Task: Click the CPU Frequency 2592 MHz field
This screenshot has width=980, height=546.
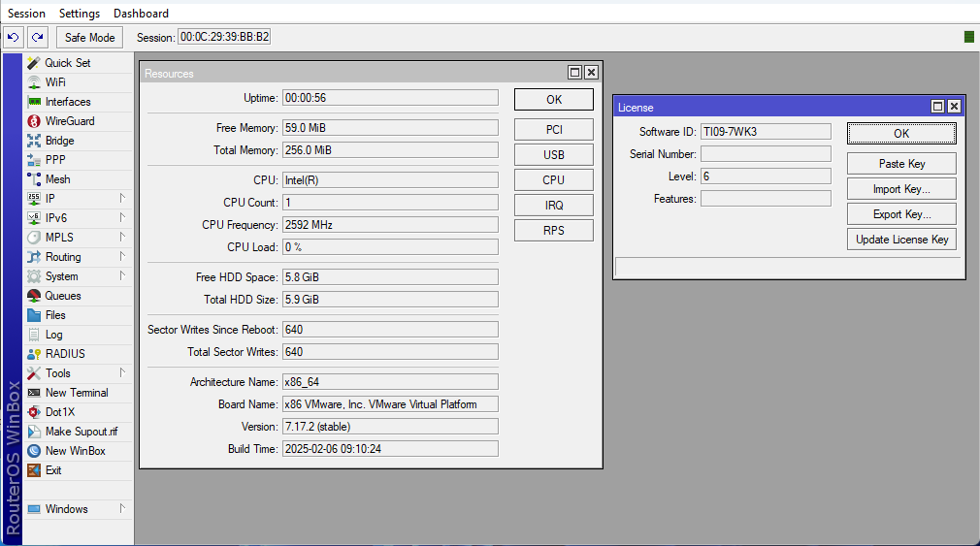Action: click(390, 225)
